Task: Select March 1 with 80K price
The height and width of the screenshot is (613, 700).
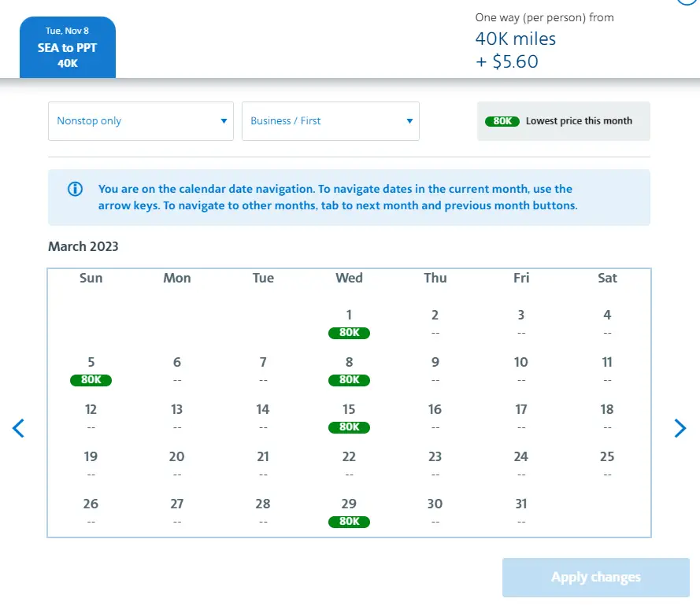Action: click(x=349, y=322)
